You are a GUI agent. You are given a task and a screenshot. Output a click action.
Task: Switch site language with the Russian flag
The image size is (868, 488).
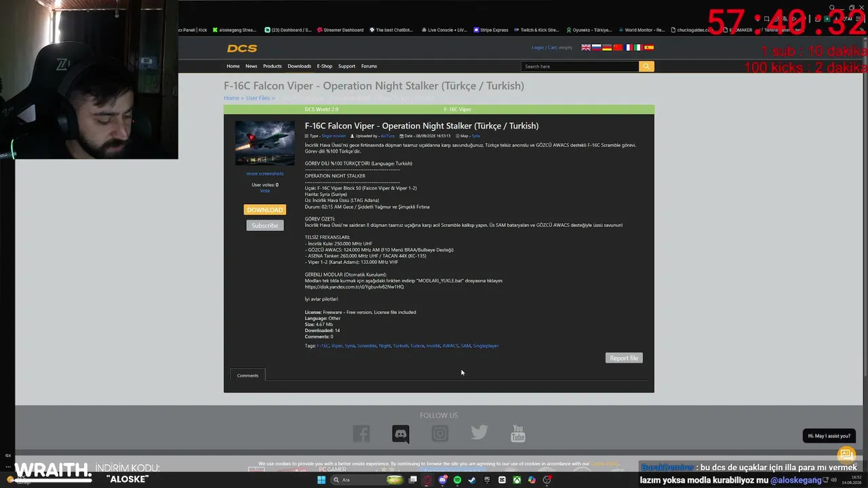pyautogui.click(x=597, y=47)
